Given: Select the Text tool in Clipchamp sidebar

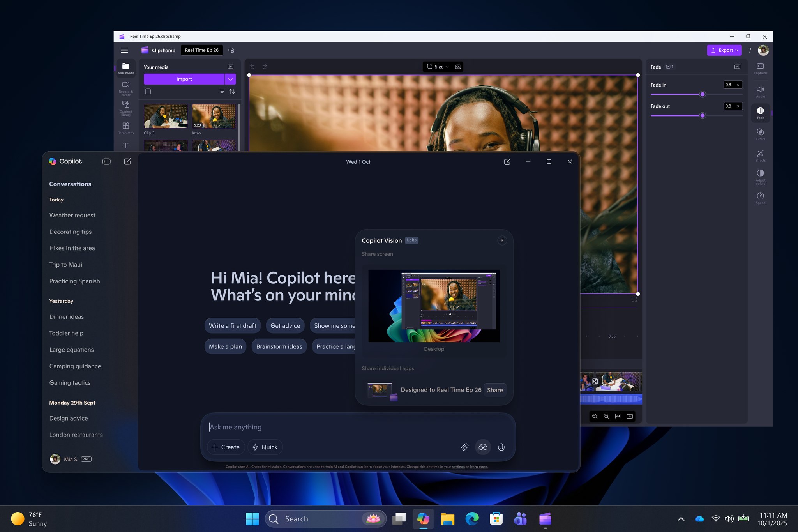Looking at the screenshot, I should (x=125, y=146).
